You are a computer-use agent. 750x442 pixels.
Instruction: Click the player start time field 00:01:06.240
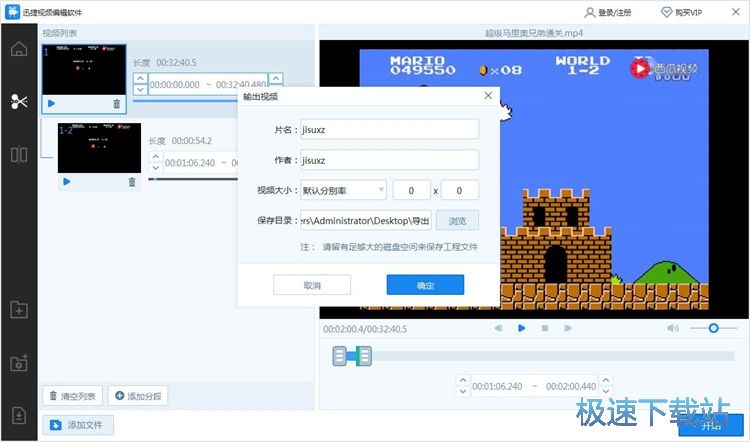tap(497, 387)
